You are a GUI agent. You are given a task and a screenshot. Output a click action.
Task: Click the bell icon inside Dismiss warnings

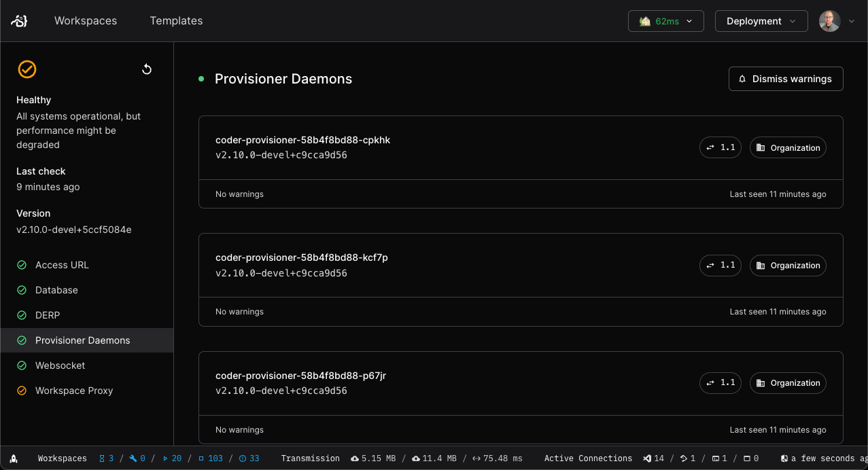point(742,79)
